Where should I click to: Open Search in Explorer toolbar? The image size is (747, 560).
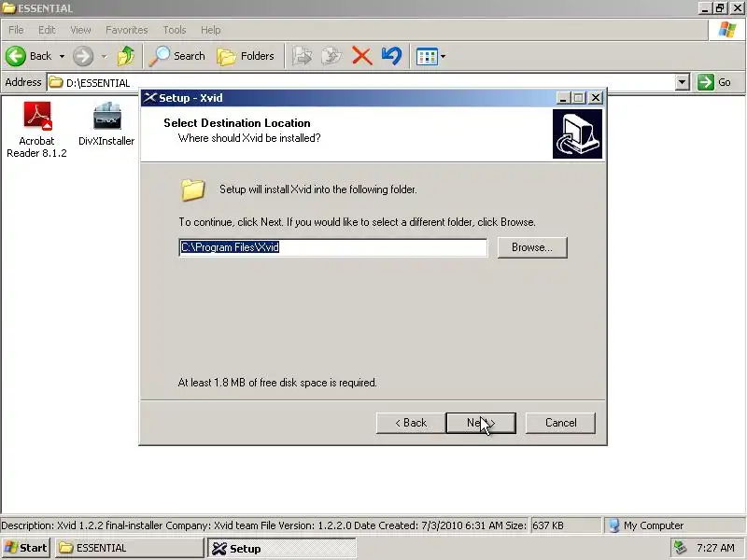[x=177, y=56]
